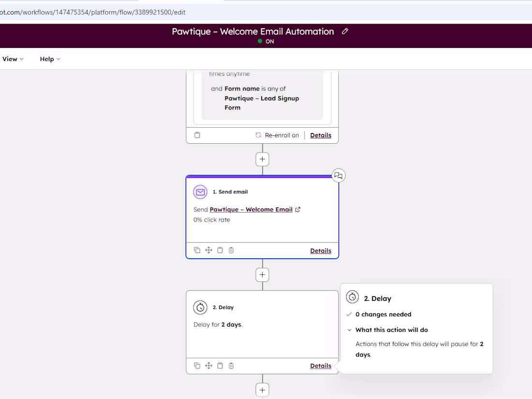532x399 pixels.
Task: Add an action between Send email and Delay
Action: coord(262,275)
